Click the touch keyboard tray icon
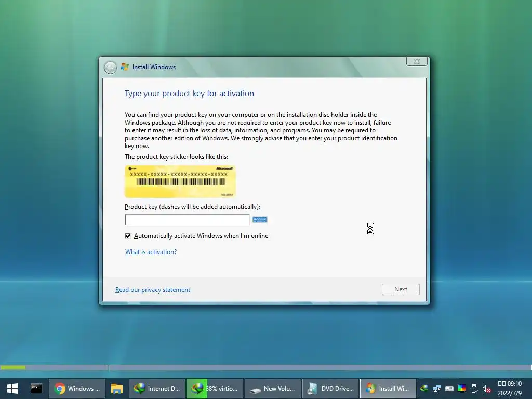This screenshot has height=399, width=532. [x=449, y=389]
